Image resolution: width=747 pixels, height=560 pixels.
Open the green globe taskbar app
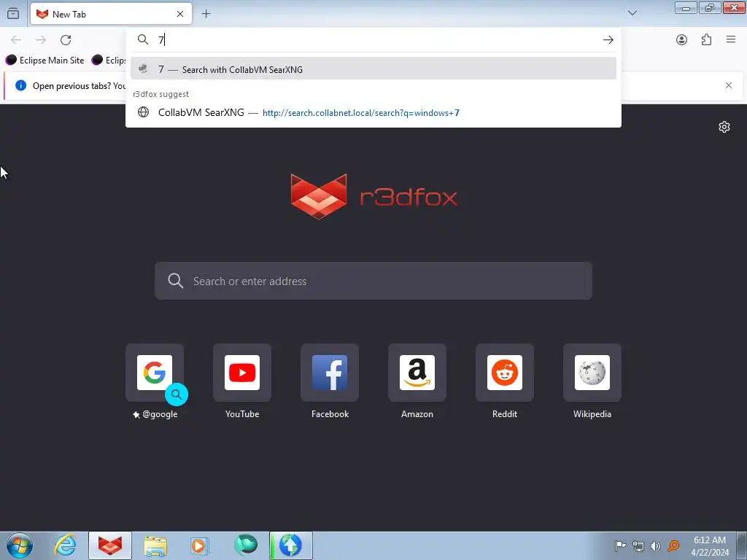point(246,545)
